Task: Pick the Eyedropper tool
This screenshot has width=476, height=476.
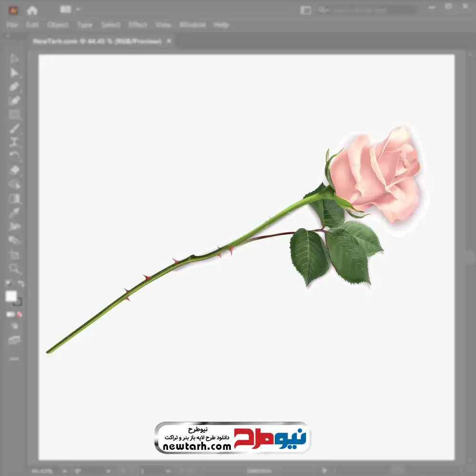Action: click(14, 212)
